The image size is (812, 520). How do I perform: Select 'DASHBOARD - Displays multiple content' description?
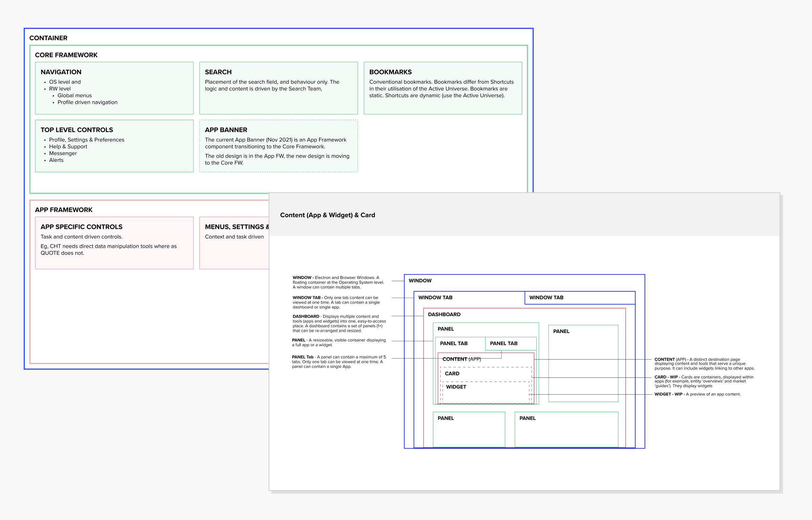[x=339, y=324]
